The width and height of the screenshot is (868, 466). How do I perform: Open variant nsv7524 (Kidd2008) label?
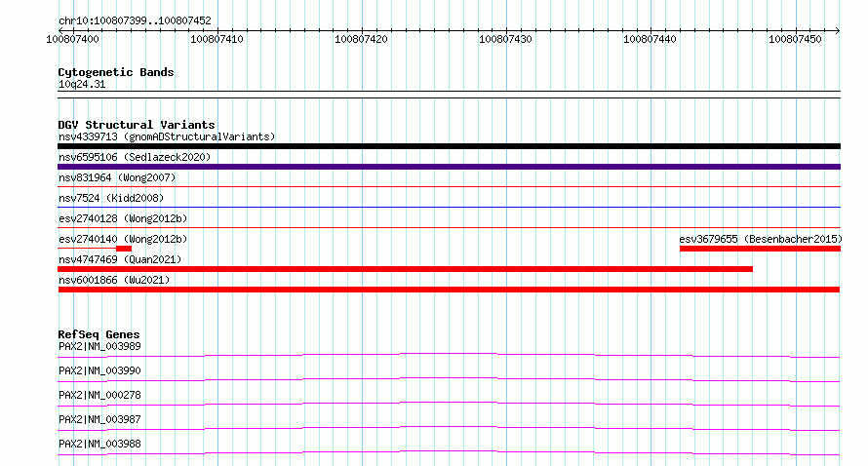(x=111, y=198)
